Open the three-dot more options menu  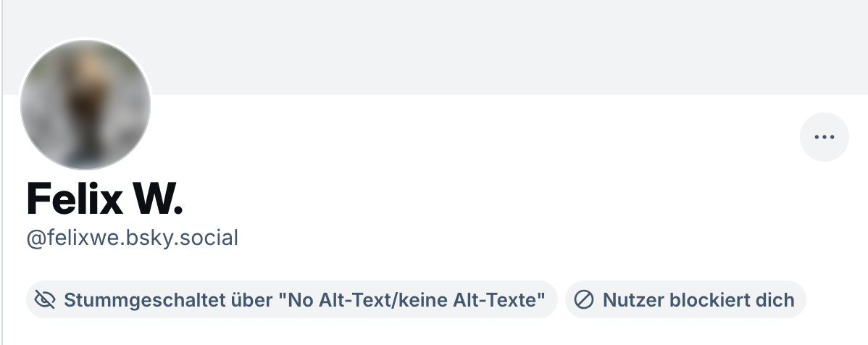click(824, 137)
